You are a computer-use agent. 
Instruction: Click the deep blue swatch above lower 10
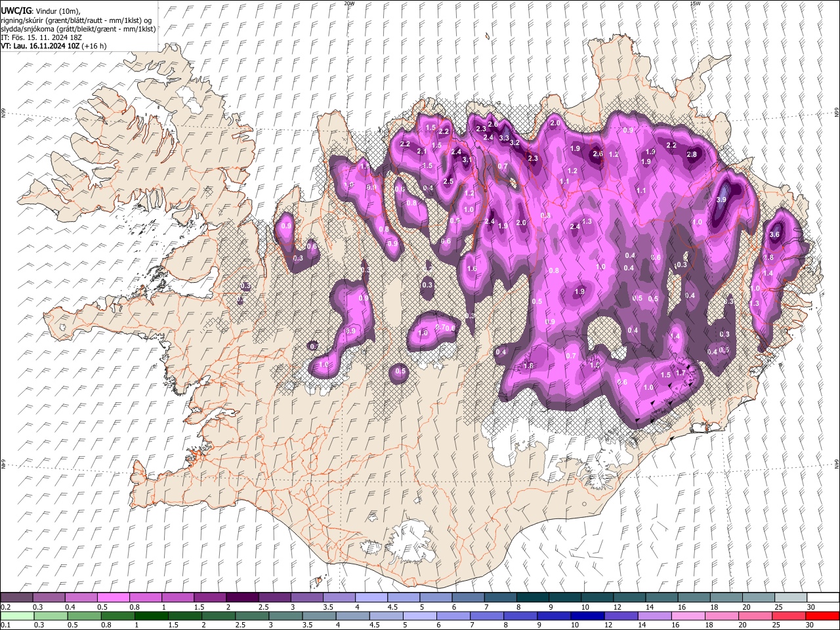coord(587,616)
